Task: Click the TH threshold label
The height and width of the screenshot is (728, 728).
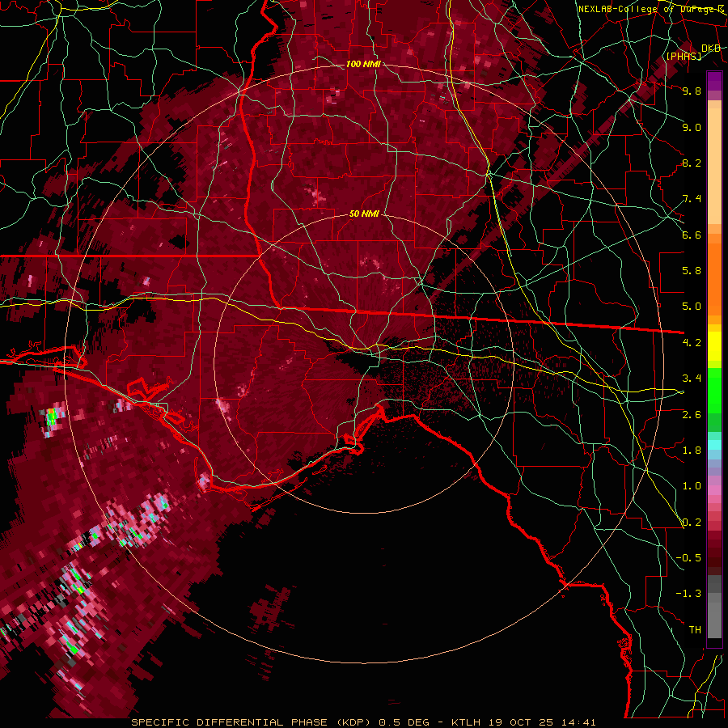Action: (695, 630)
